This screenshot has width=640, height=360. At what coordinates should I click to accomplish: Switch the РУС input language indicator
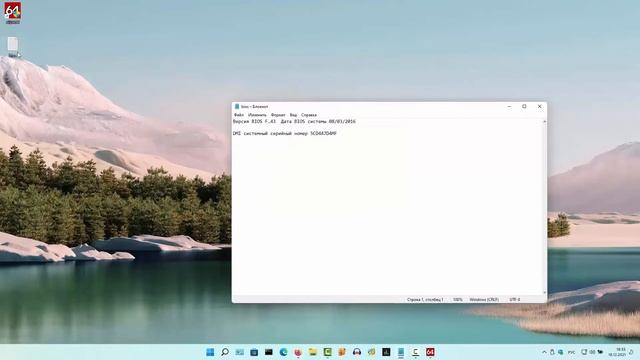[x=571, y=352]
